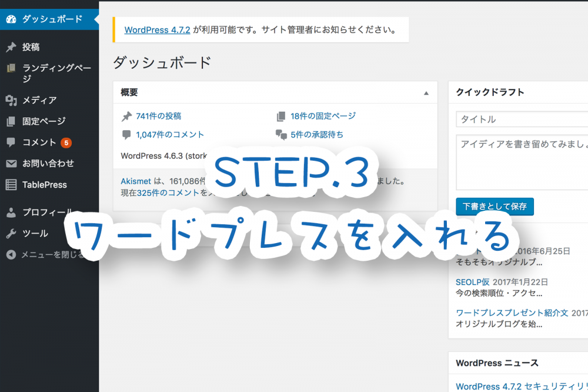Click the collapse menu arrow icon
Viewport: 588px width, 392px height.
click(x=11, y=255)
